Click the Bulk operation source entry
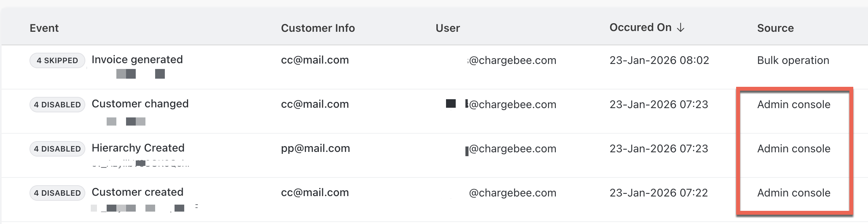This screenshot has height=224, width=868. 793,60
